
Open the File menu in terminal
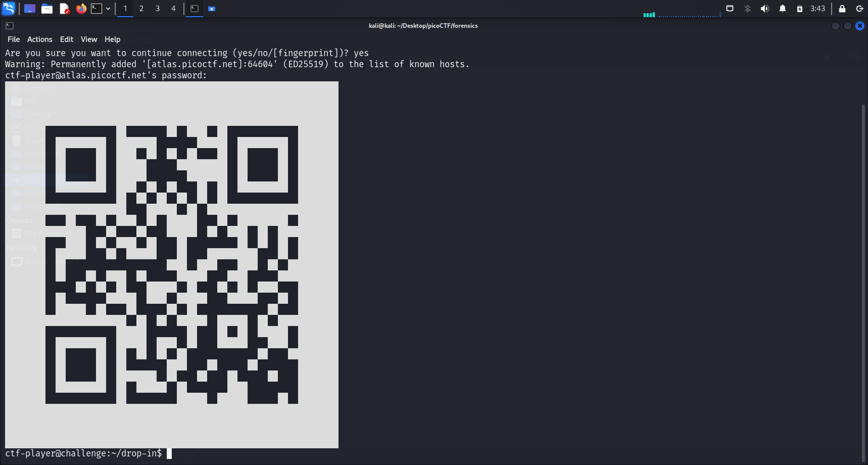(x=14, y=39)
